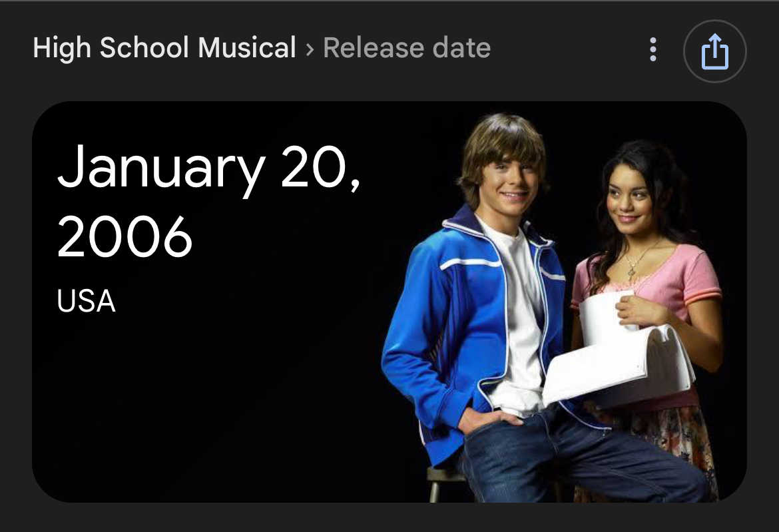Open the "High School Musical" breadcrumb link
The height and width of the screenshot is (532, 779).
click(164, 48)
